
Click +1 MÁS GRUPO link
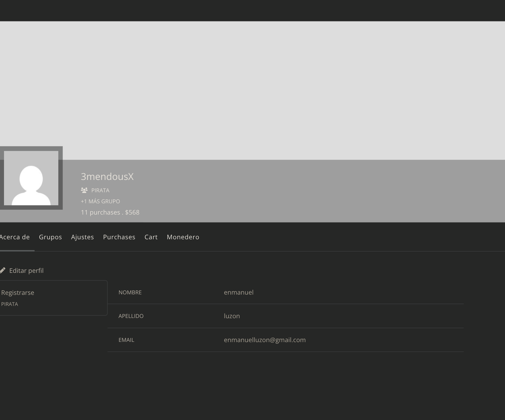point(100,201)
